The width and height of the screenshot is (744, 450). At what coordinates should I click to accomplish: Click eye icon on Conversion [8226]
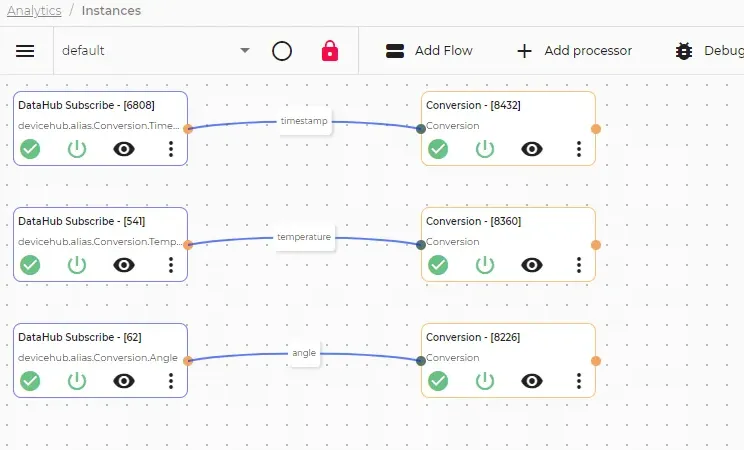coord(532,381)
